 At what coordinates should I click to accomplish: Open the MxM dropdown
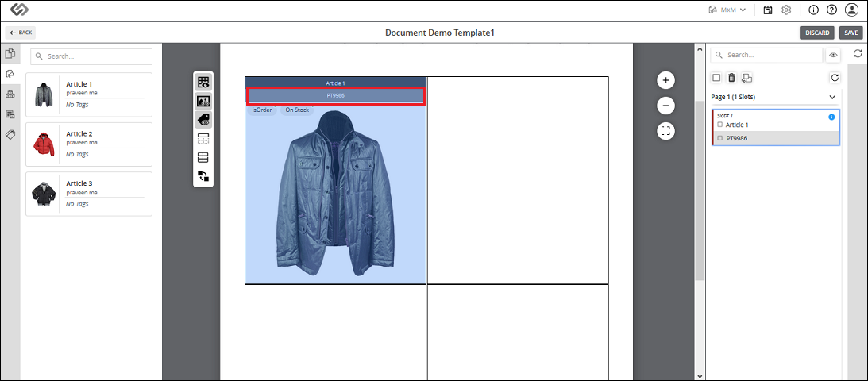728,10
